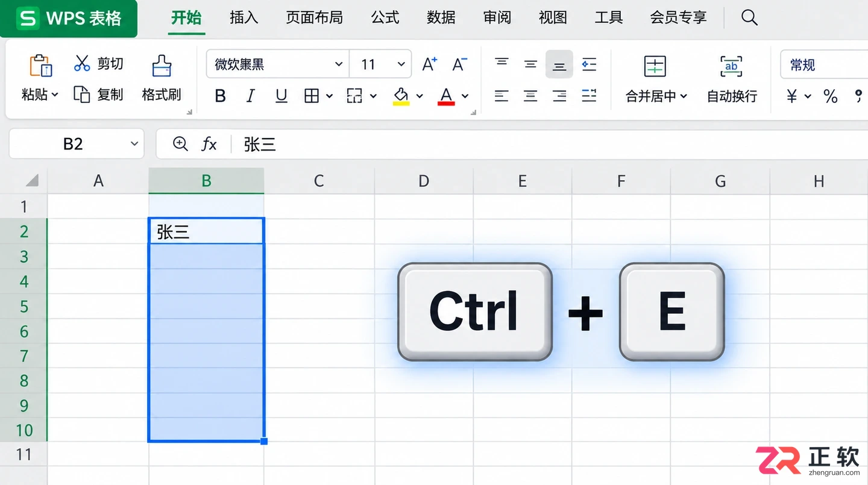Apply currency ¥ format
The width and height of the screenshot is (868, 485).
[792, 96]
